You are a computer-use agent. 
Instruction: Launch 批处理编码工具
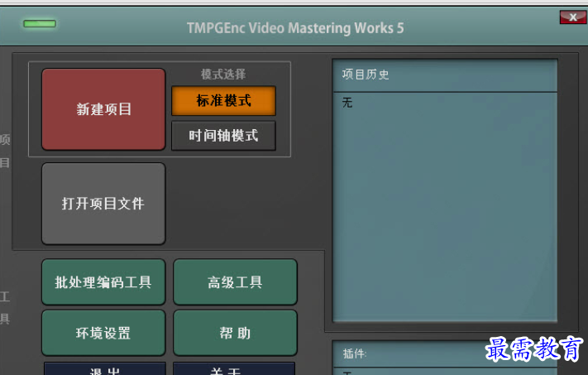[x=103, y=282]
